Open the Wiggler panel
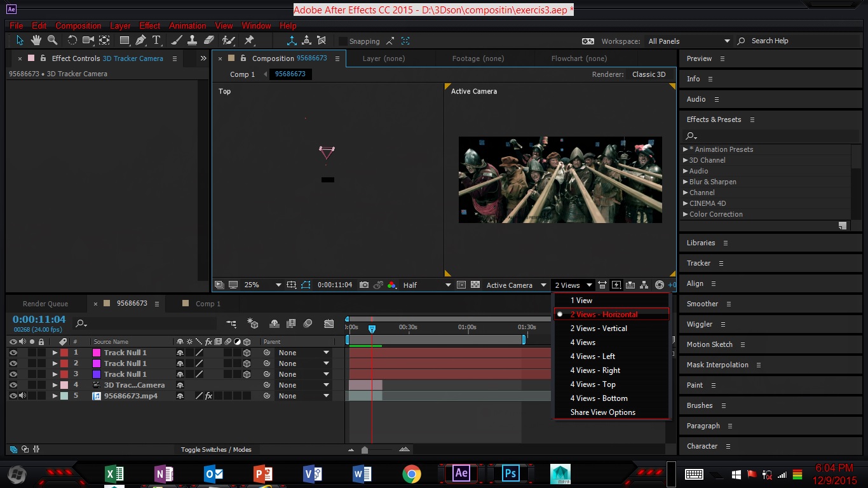Image resolution: width=868 pixels, height=488 pixels. pyautogui.click(x=700, y=324)
